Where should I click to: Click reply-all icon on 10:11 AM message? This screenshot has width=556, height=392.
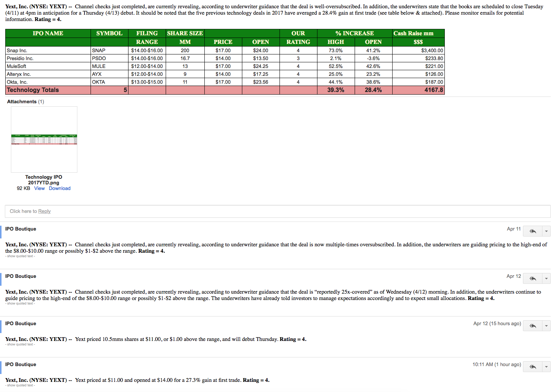click(x=532, y=366)
